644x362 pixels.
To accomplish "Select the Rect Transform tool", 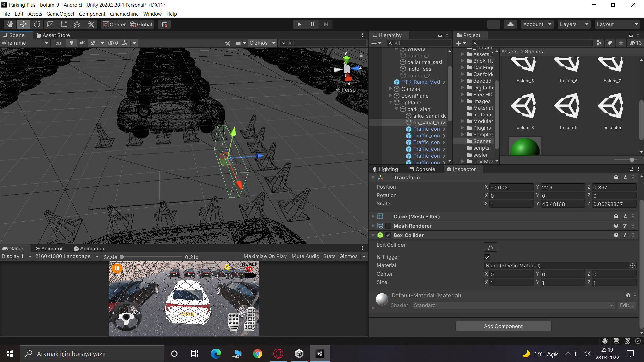I will (64, 24).
